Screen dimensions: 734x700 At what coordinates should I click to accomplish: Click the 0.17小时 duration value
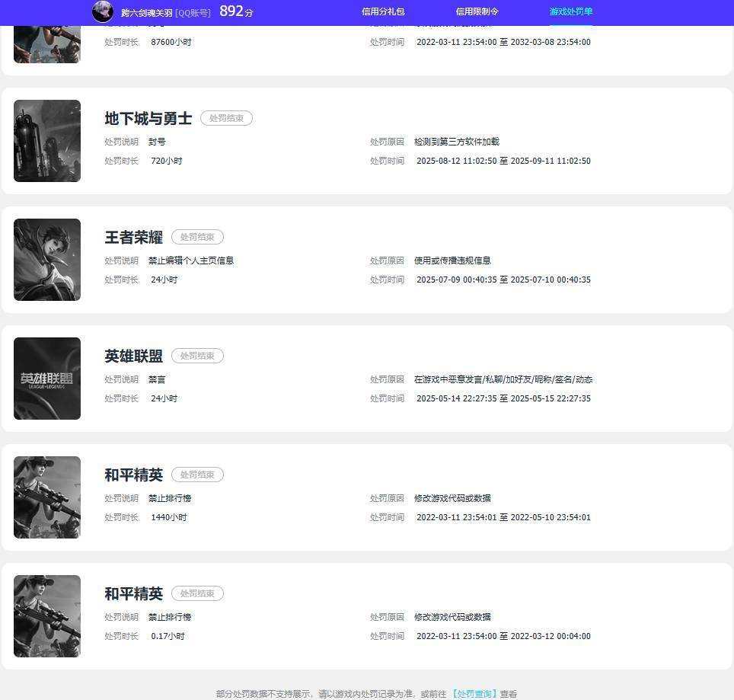(168, 636)
